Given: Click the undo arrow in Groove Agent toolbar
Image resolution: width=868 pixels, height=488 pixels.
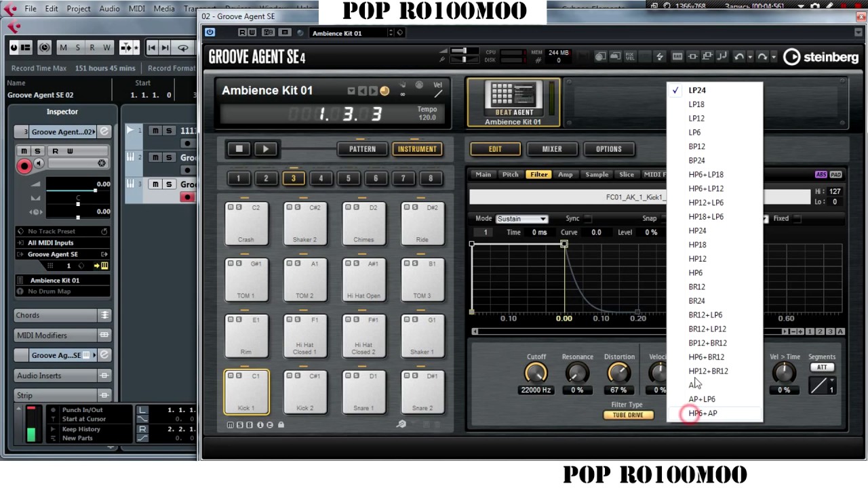Looking at the screenshot, I should coord(739,57).
